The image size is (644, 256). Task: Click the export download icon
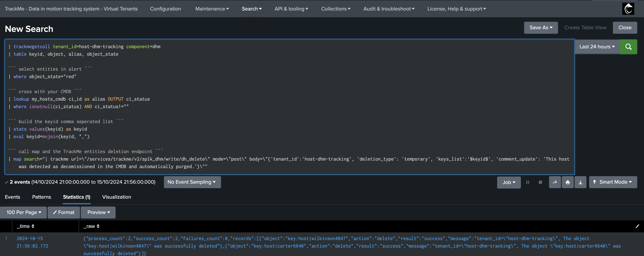(x=580, y=182)
